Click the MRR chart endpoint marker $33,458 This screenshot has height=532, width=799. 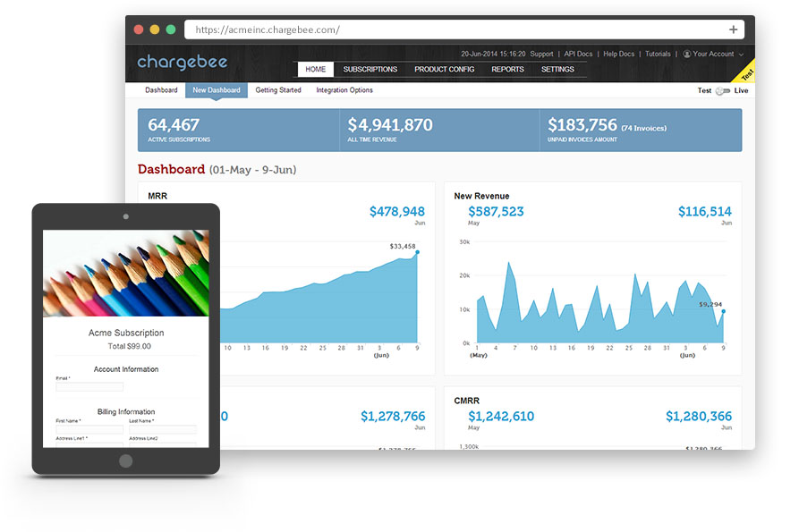[x=417, y=252]
